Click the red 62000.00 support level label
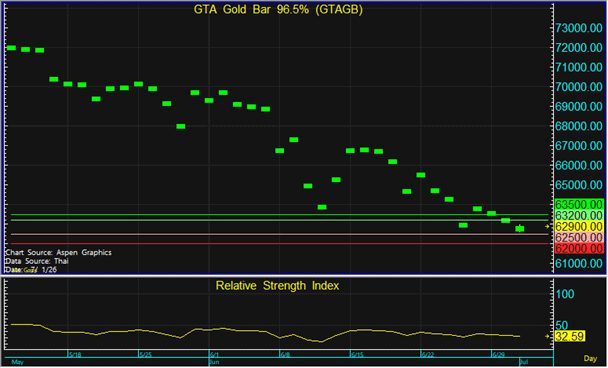608x368 pixels. [x=579, y=248]
